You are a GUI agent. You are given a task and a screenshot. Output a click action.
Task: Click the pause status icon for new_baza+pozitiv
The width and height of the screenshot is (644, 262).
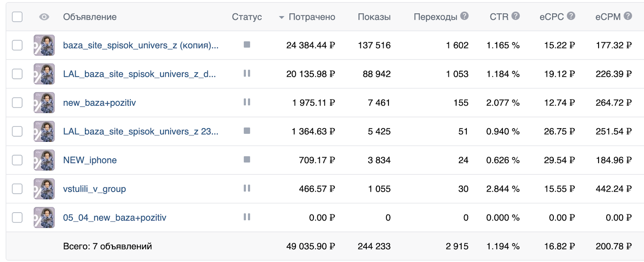pos(247,102)
